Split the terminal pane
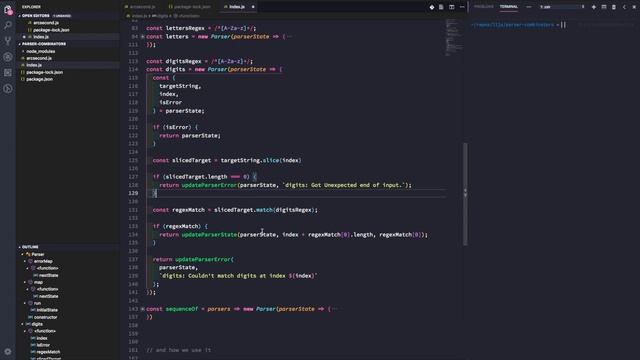This screenshot has width=640, height=360. pyautogui.click(x=604, y=7)
